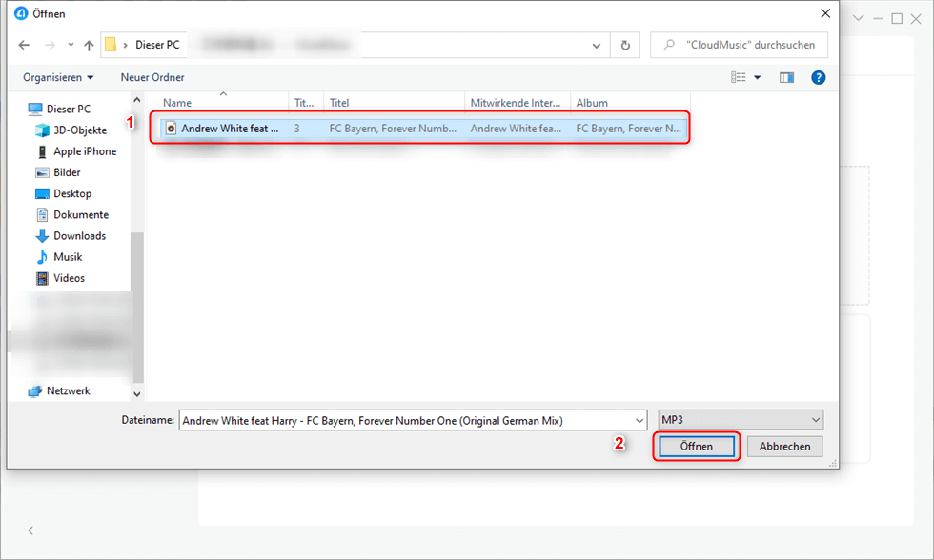Click artist cell 'Andrew White fea...'
The width and height of the screenshot is (934, 560).
(x=516, y=129)
